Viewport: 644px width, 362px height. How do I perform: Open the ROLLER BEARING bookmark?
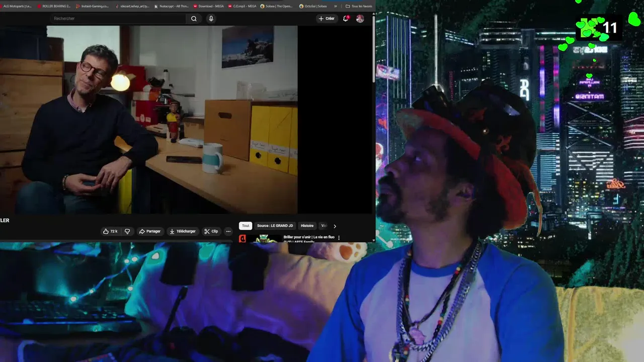pyautogui.click(x=54, y=6)
